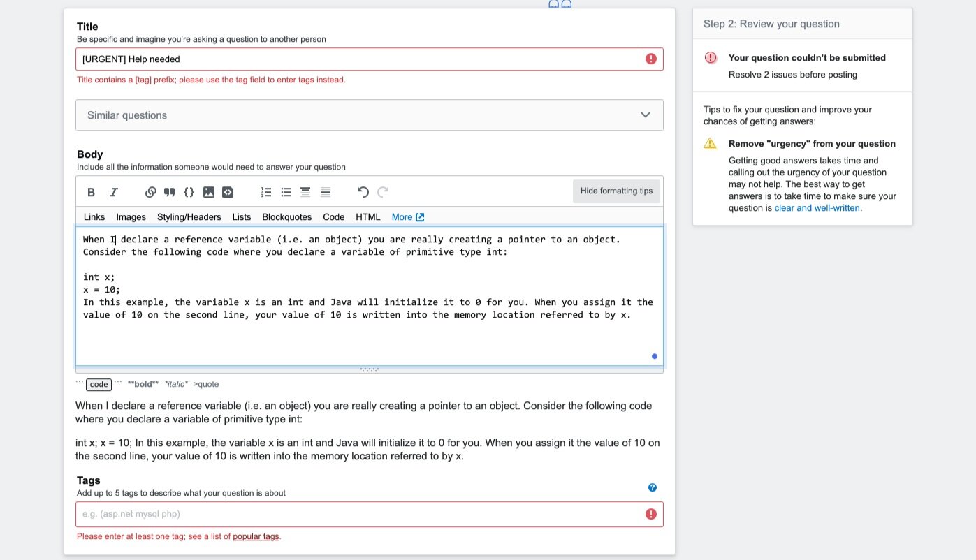Click the error icon in the Title field
This screenshot has width=976, height=560.
click(x=651, y=59)
